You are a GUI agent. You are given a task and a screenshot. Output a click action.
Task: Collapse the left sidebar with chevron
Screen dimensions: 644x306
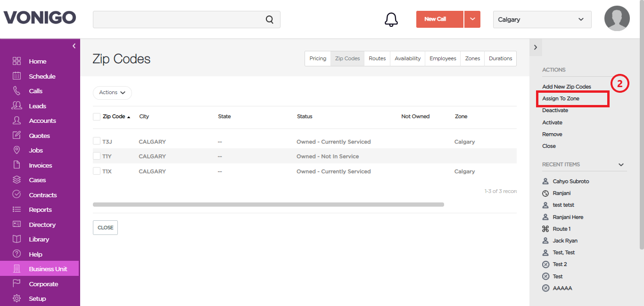[74, 46]
